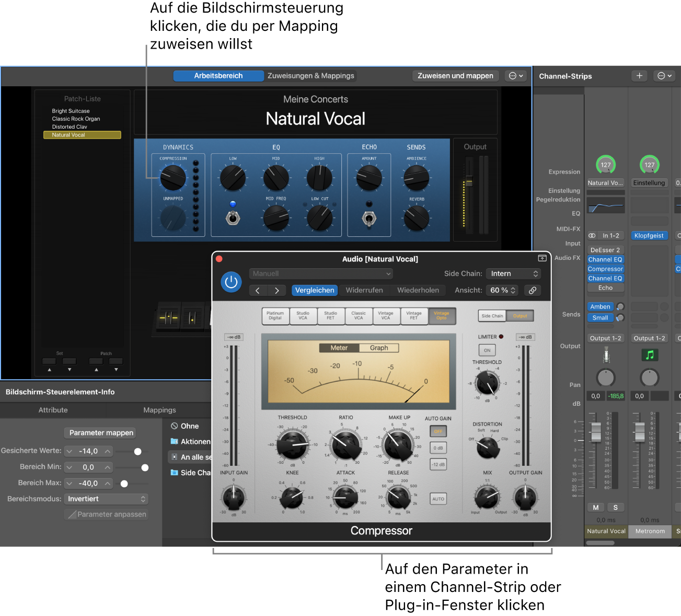This screenshot has width=681, height=616.
Task: Click the next preset arrow in Compressor
Action: (276, 290)
